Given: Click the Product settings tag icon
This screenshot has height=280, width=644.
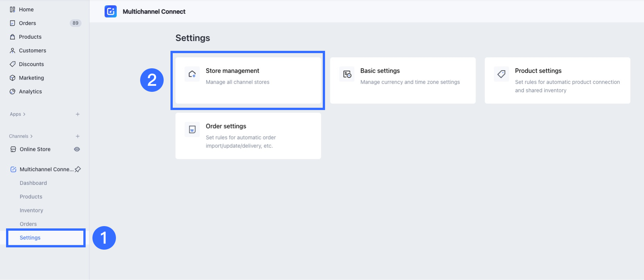Looking at the screenshot, I should click(x=502, y=74).
